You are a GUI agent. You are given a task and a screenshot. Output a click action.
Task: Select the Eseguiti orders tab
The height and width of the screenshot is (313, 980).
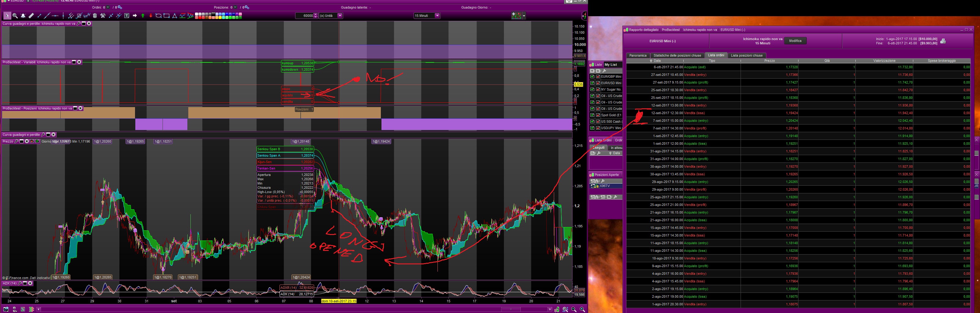[x=599, y=147]
